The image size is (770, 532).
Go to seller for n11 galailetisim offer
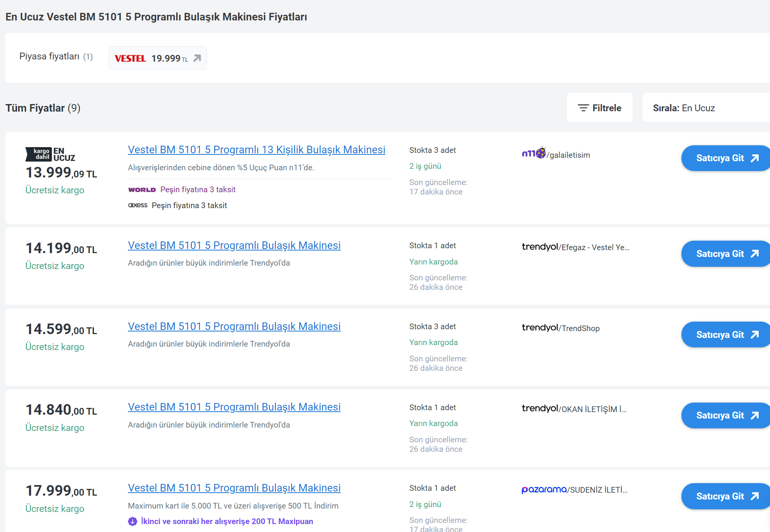click(x=726, y=158)
